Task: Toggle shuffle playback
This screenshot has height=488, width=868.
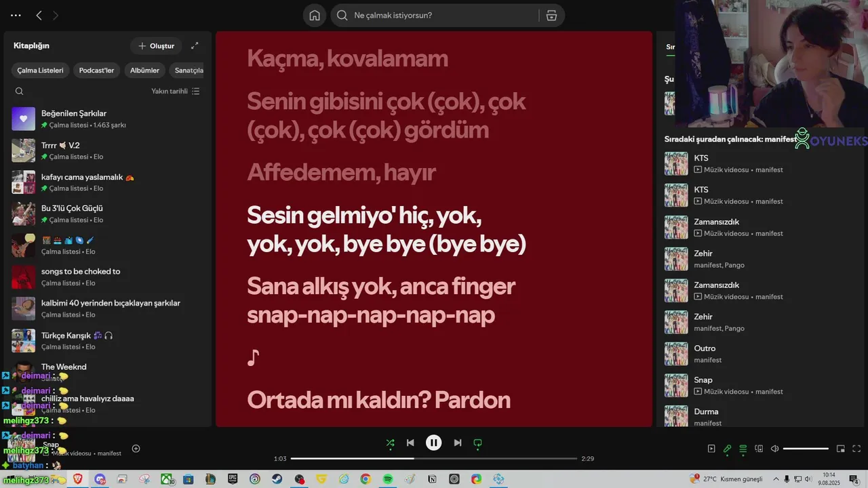Action: (390, 443)
